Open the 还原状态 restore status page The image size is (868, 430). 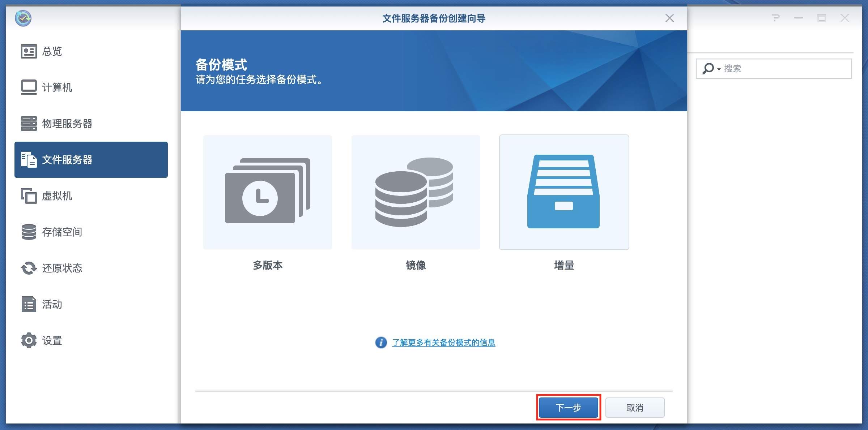coord(61,268)
